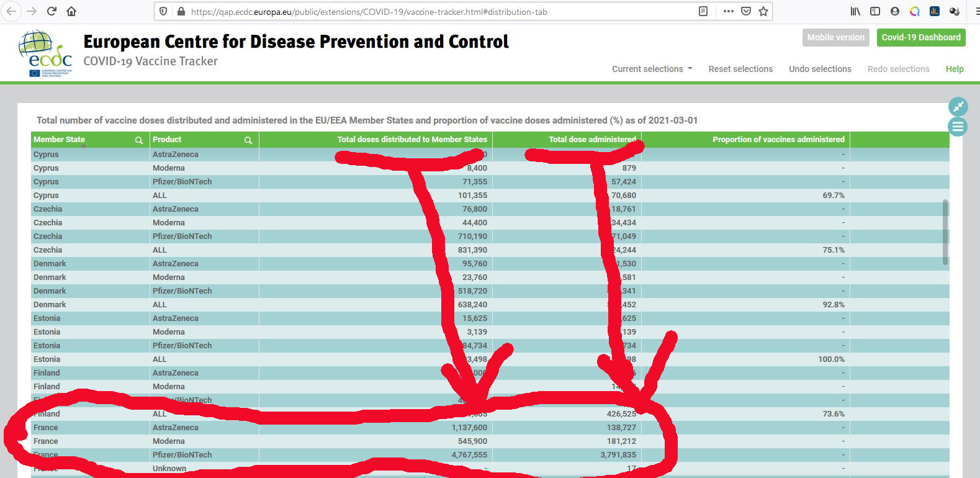Image resolution: width=980 pixels, height=478 pixels.
Task: Go back to the previous browser page
Action: pos(11,11)
